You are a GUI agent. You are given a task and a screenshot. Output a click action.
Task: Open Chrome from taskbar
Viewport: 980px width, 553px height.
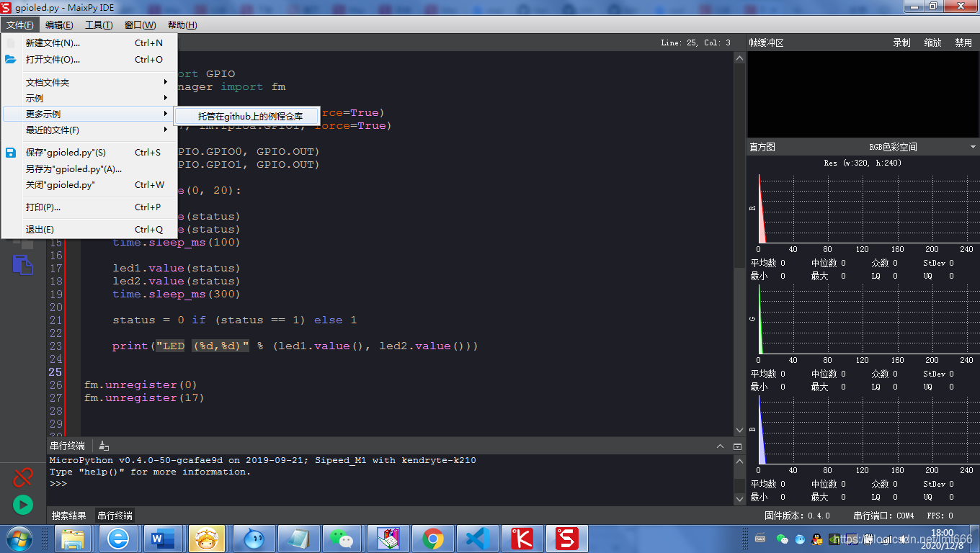coord(433,539)
